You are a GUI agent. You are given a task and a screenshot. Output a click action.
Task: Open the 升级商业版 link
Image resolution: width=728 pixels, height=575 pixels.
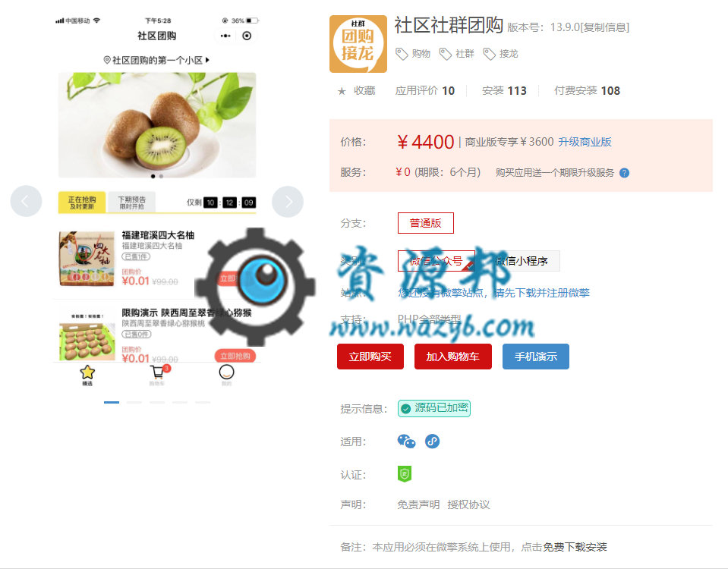(585, 142)
